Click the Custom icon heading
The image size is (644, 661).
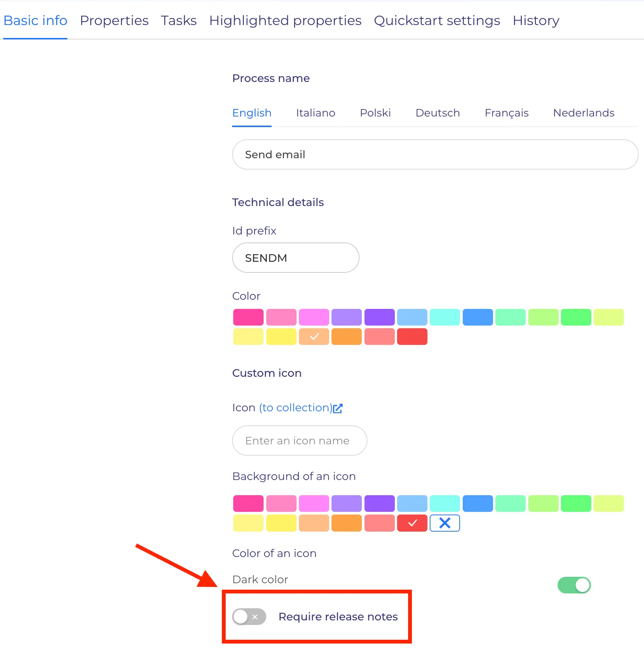(x=267, y=373)
